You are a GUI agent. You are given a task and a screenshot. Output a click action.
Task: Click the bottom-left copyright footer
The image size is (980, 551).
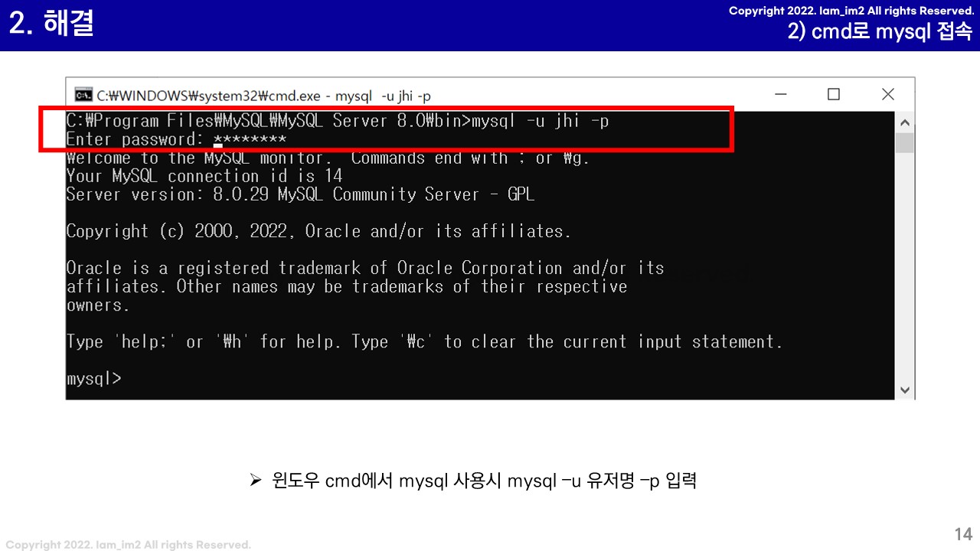[x=129, y=545]
